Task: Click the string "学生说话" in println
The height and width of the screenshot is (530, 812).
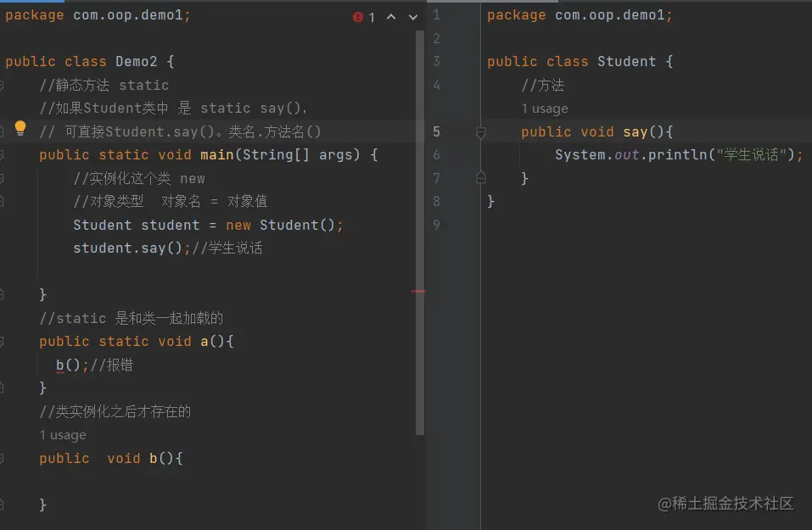Action: pos(752,154)
